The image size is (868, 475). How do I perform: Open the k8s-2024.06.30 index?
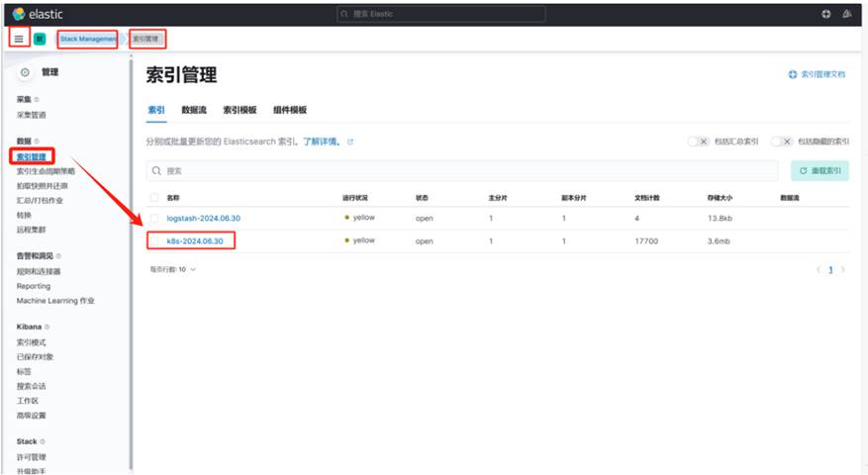pos(195,240)
